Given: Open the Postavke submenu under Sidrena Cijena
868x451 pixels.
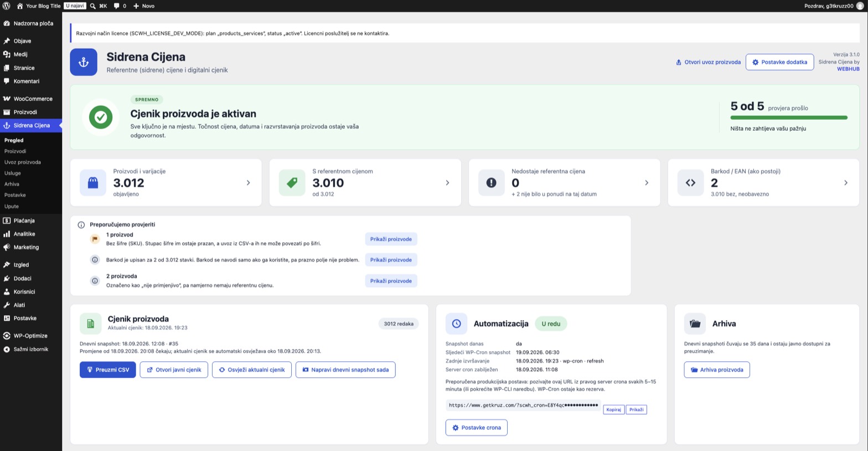Looking at the screenshot, I should coord(15,195).
